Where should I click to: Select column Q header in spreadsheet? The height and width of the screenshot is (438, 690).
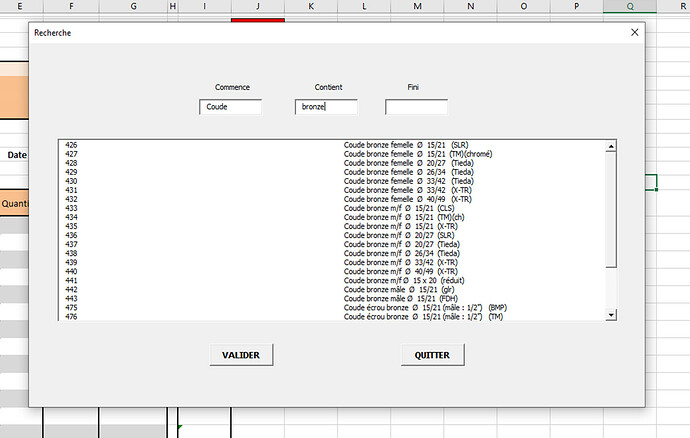tap(629, 7)
